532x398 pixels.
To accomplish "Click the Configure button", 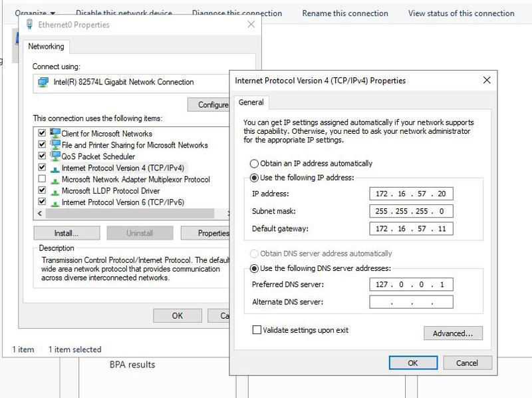I will pyautogui.click(x=209, y=104).
